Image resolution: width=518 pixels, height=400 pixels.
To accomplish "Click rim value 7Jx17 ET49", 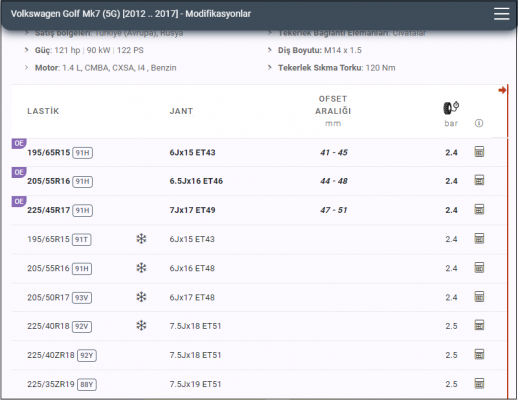I will pos(192,210).
